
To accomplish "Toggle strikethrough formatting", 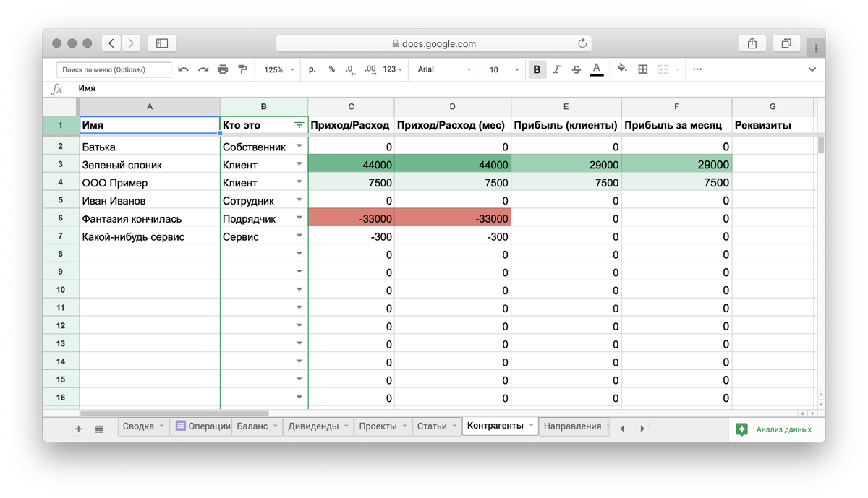I will click(x=576, y=69).
